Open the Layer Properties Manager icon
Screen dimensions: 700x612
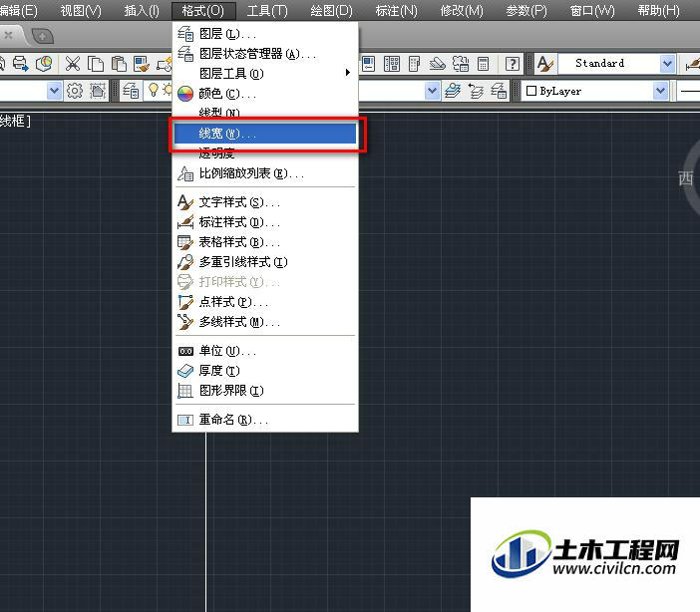131,91
